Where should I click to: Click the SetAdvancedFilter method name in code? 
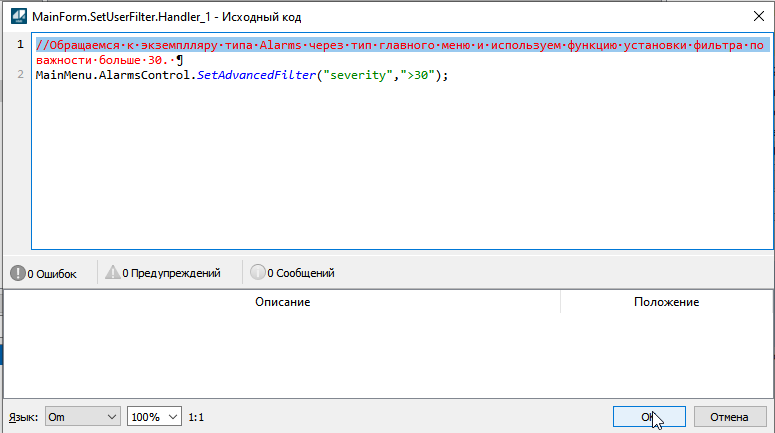coord(254,75)
